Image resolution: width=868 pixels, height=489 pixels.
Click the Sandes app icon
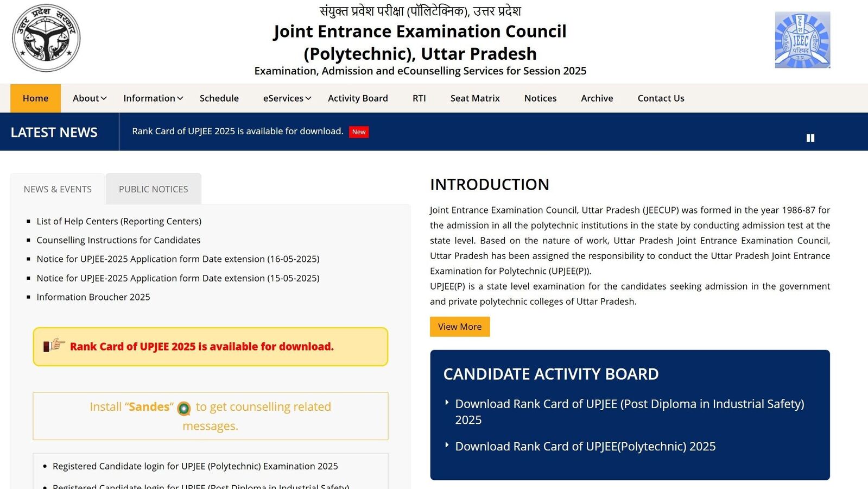click(184, 408)
